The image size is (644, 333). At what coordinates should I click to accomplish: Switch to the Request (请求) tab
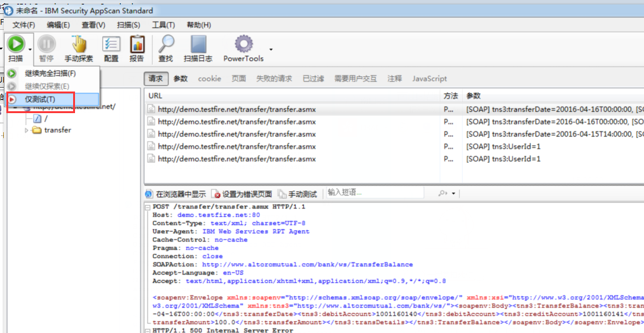156,78
